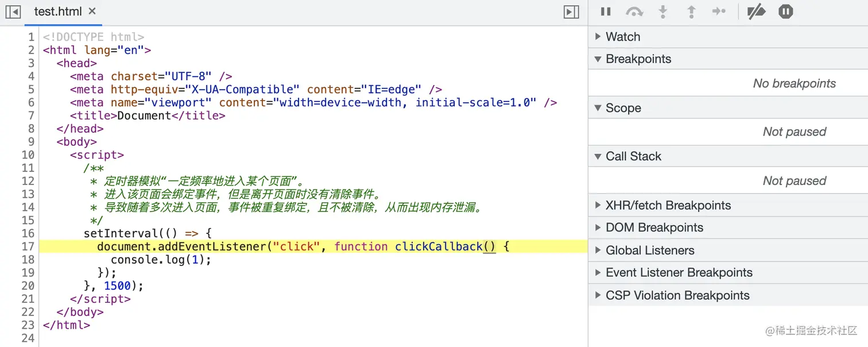Collapse the Scope section
Screen dimensions: 868x347
point(728,108)
